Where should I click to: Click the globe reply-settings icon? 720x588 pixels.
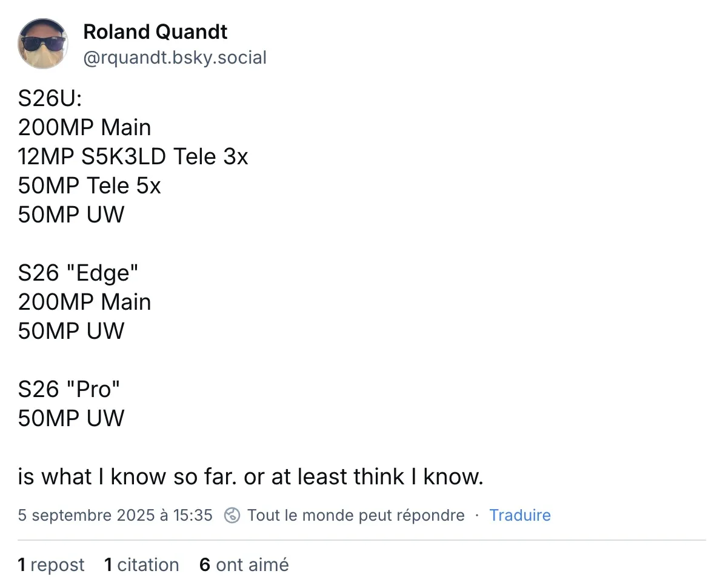(232, 515)
